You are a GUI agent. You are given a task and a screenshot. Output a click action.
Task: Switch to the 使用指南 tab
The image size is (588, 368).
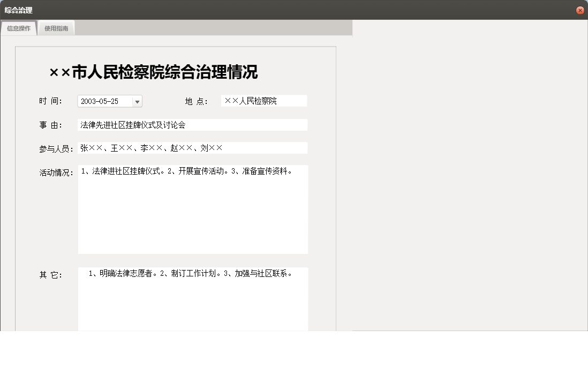(56, 28)
